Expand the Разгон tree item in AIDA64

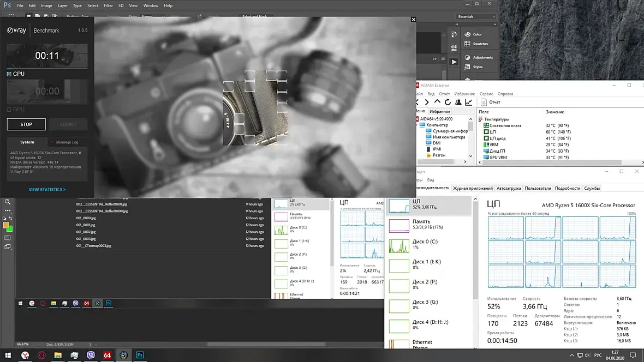click(439, 155)
